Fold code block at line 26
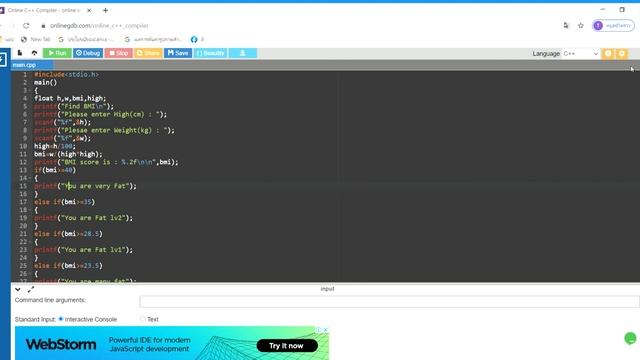 (30, 274)
